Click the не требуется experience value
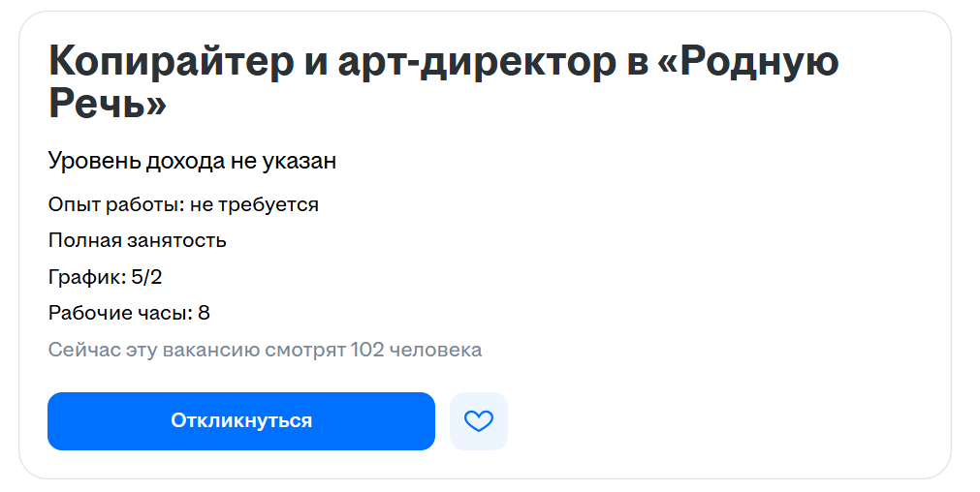Image resolution: width=980 pixels, height=492 pixels. [x=255, y=204]
